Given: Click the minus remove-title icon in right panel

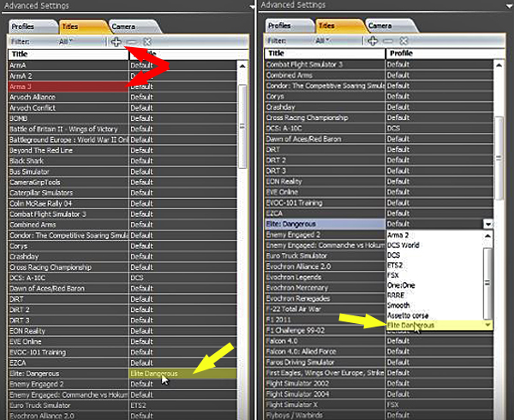Looking at the screenshot, I should pos(388,41).
